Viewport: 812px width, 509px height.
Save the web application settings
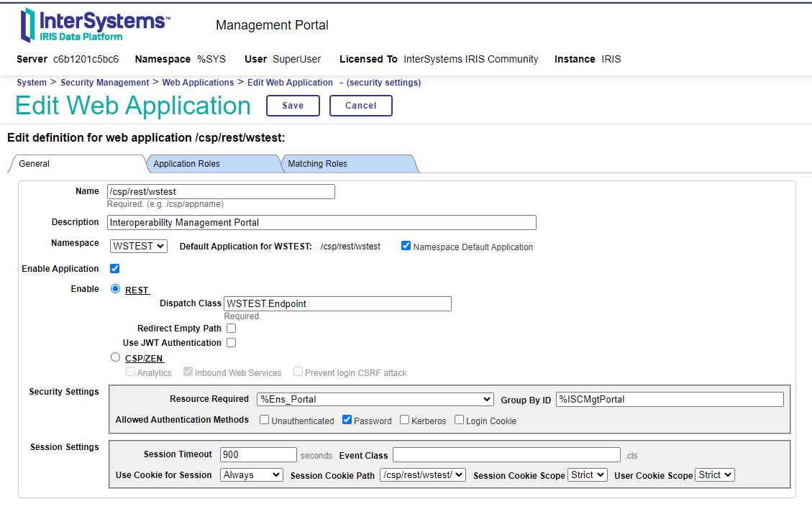point(293,106)
